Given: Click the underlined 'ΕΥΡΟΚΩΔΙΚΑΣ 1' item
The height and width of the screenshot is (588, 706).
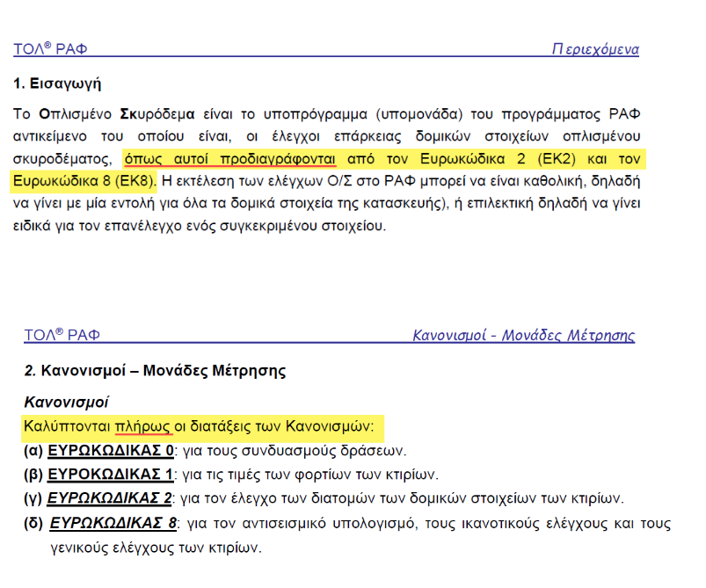Looking at the screenshot, I should (110, 474).
